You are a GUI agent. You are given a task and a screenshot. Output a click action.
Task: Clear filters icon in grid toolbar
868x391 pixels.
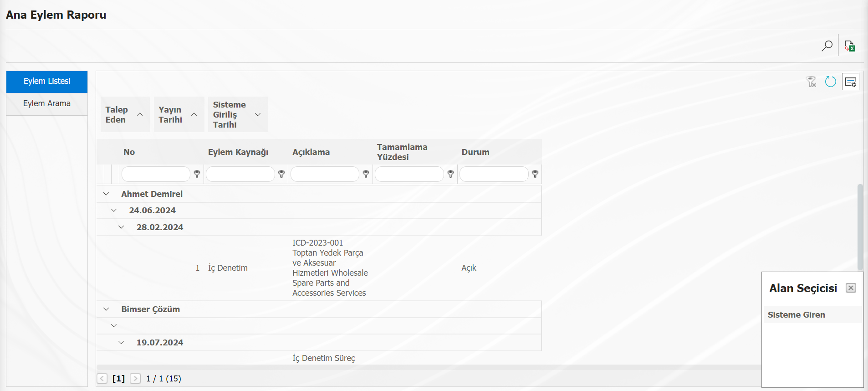pos(812,82)
